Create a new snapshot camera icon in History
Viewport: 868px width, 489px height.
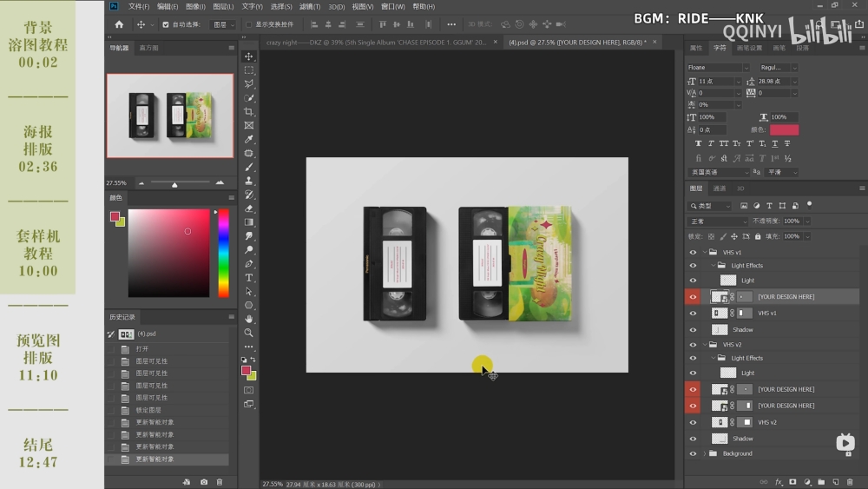pyautogui.click(x=204, y=482)
